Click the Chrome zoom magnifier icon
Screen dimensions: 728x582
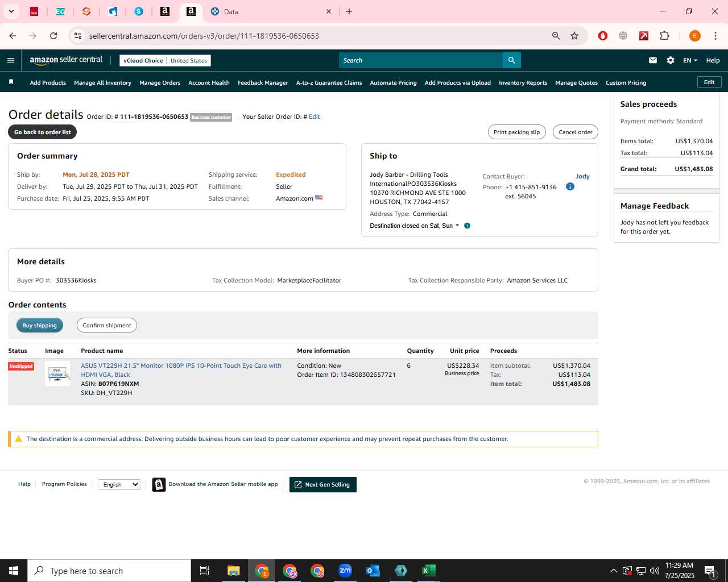(x=556, y=36)
